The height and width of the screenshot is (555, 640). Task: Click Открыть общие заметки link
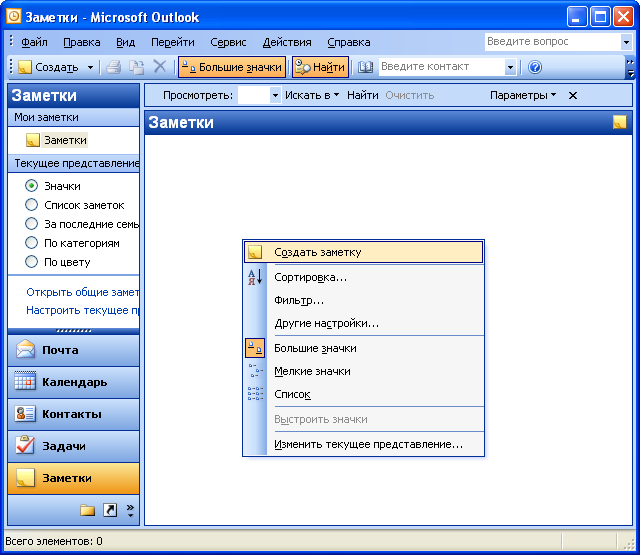coord(82,292)
